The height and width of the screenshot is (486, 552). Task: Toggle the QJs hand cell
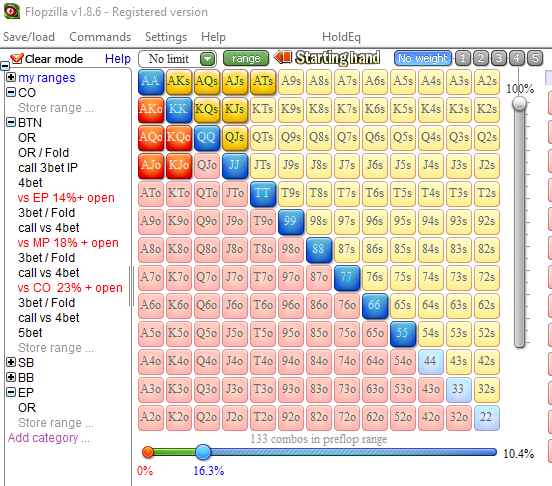point(235,137)
